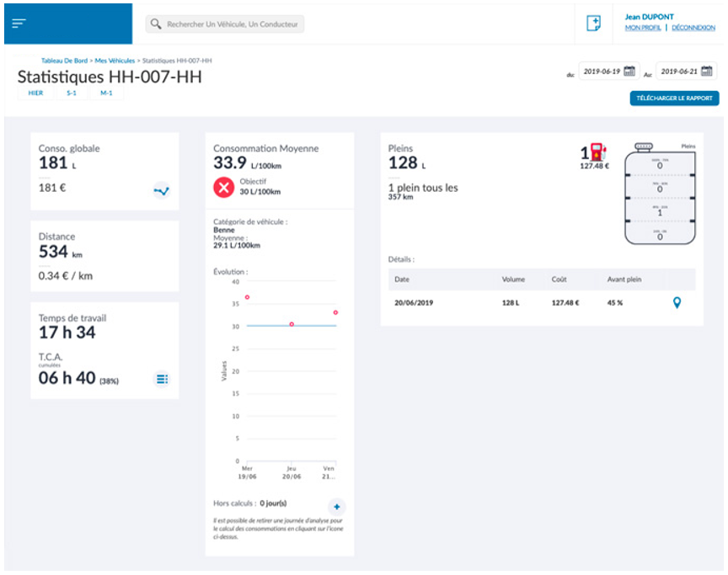Click the red fuel pump icon
The width and height of the screenshot is (728, 575).
597,152
